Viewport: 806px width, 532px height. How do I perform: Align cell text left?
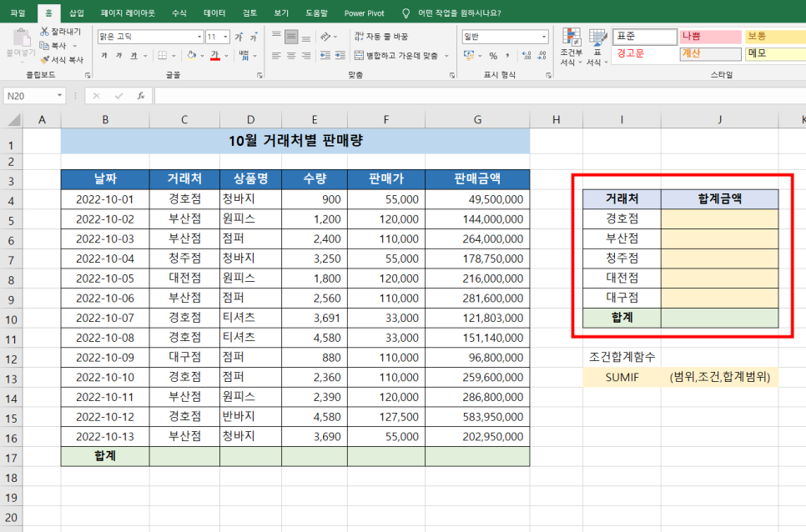[x=276, y=56]
